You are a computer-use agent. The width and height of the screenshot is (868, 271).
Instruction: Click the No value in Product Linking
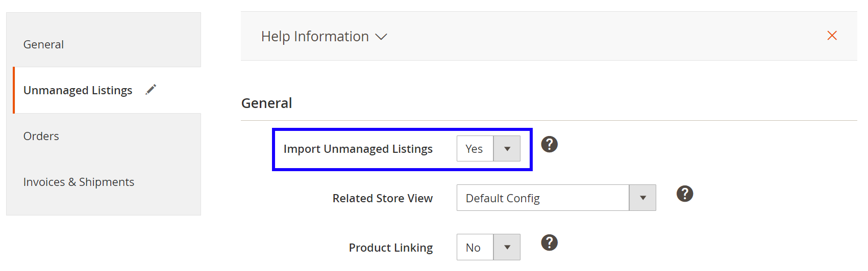474,248
